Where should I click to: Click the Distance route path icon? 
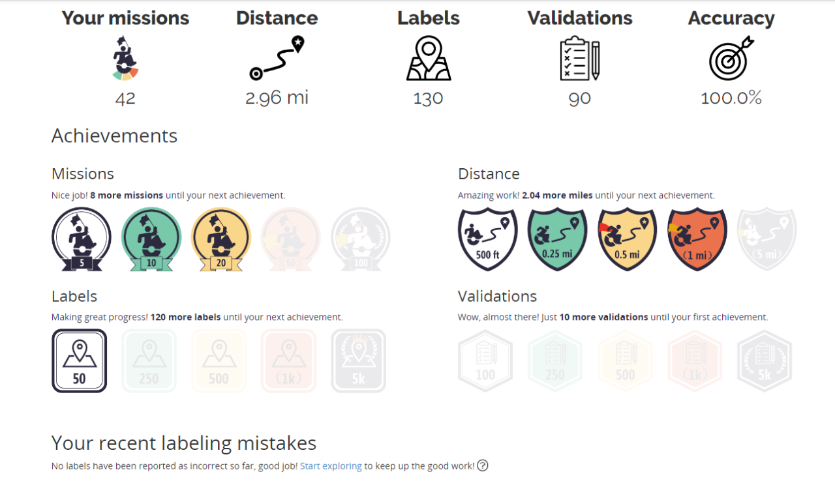pyautogui.click(x=277, y=58)
